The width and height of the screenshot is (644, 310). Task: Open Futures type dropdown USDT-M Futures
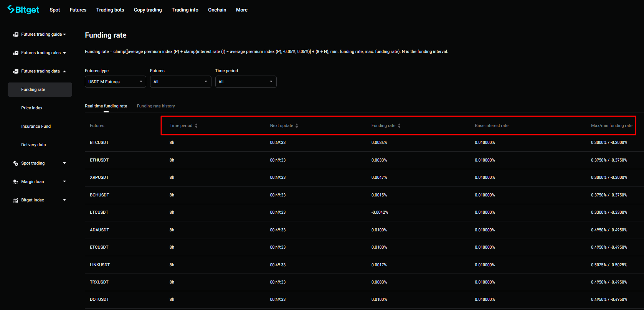[116, 82]
